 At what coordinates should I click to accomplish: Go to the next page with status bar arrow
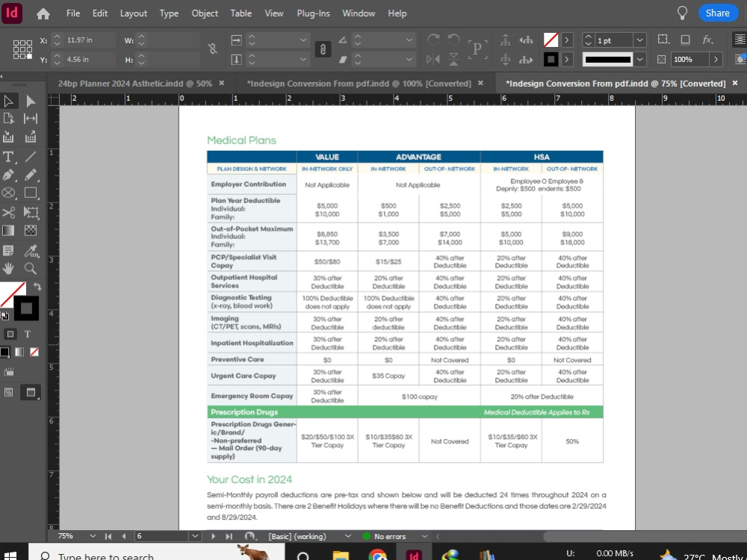pyautogui.click(x=214, y=535)
